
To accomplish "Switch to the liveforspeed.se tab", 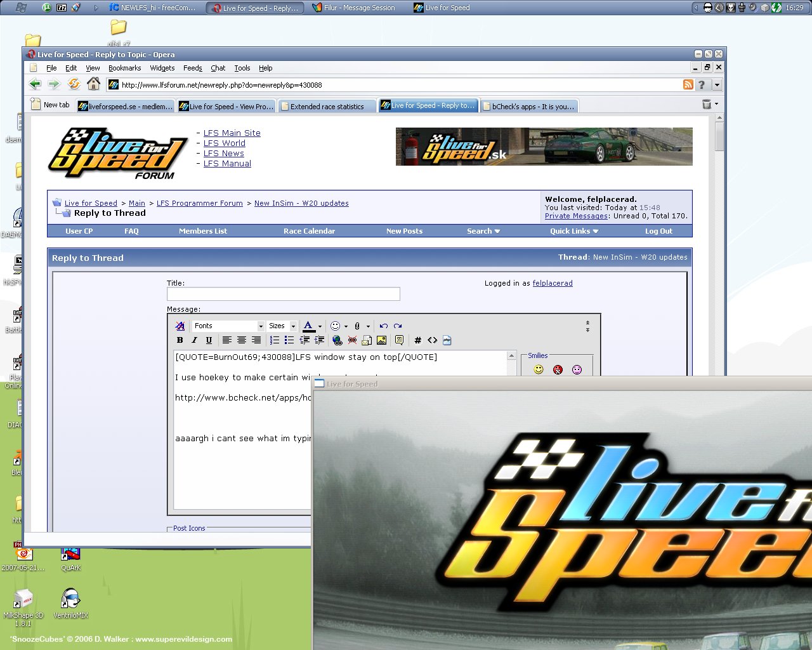I will pyautogui.click(x=126, y=106).
